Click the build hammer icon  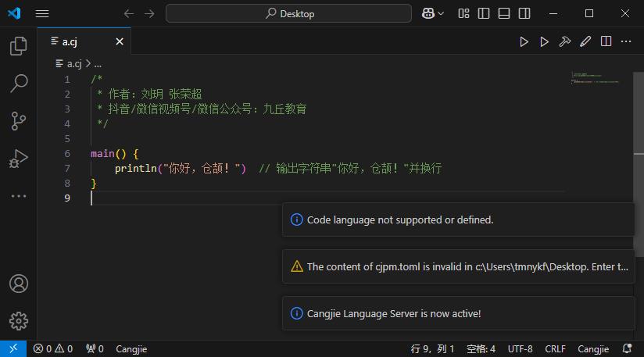point(565,41)
